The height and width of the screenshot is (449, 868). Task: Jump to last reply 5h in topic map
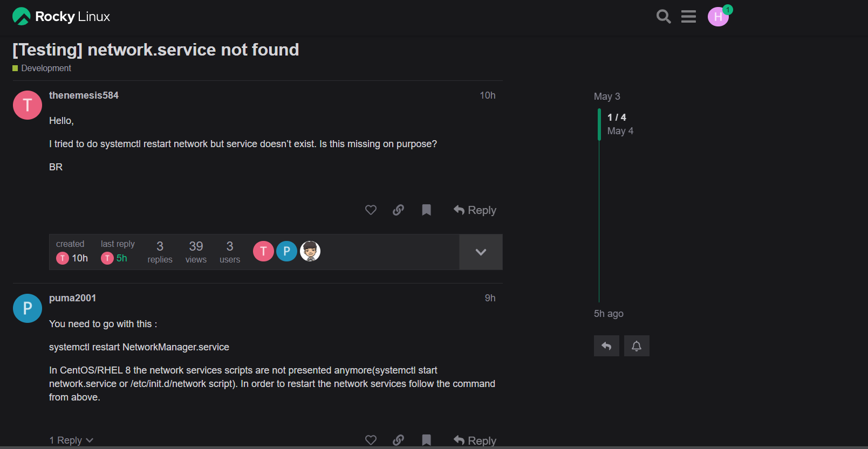click(114, 258)
